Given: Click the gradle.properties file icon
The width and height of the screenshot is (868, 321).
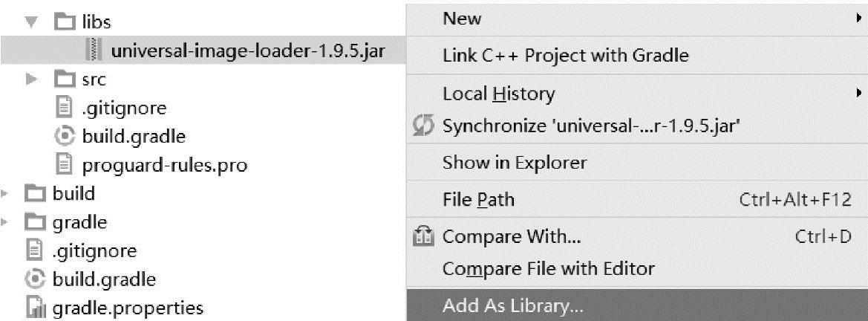Looking at the screenshot, I should click(35, 308).
